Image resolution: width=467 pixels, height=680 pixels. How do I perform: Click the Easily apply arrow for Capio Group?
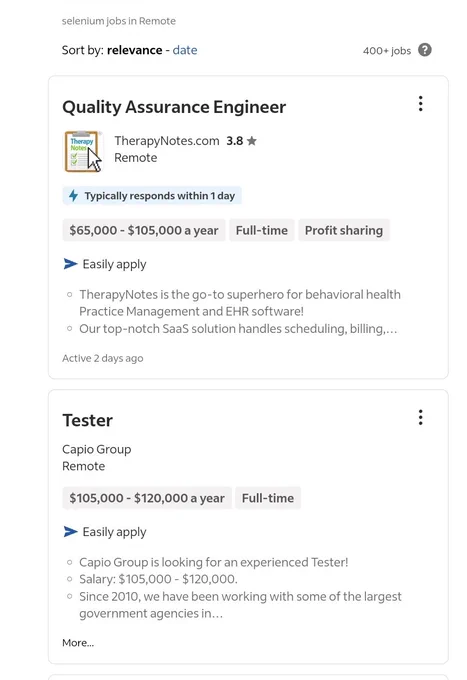(x=70, y=531)
